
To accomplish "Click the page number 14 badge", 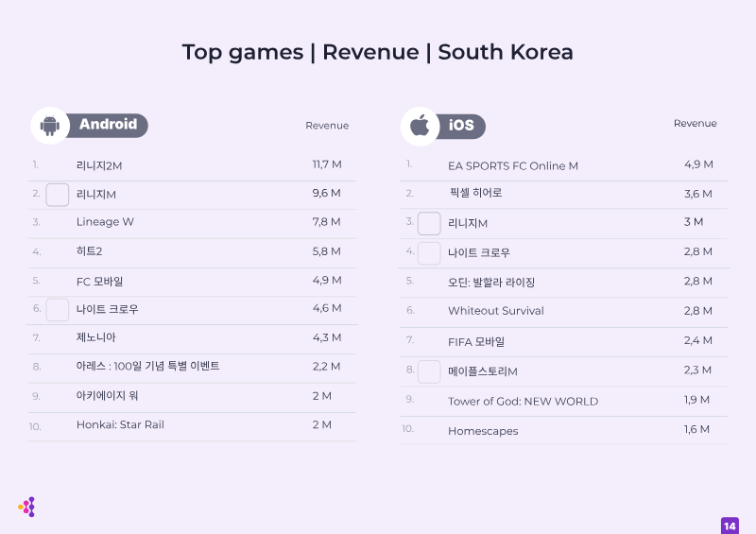I will tap(730, 525).
